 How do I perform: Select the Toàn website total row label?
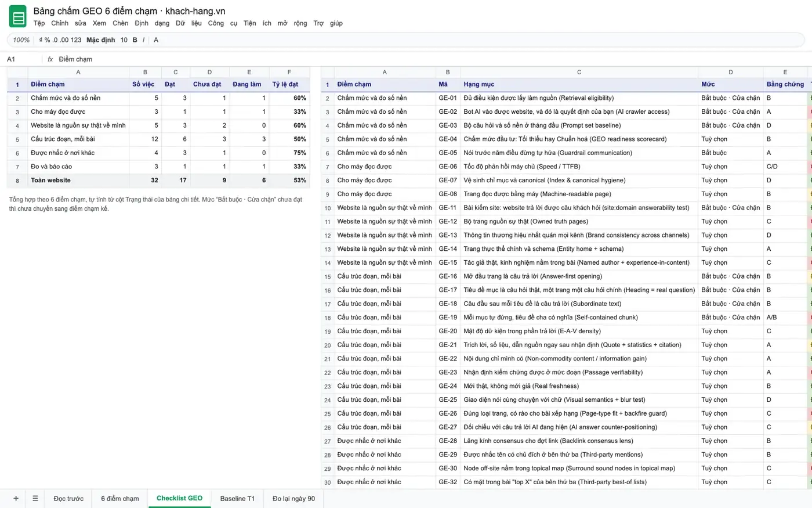(78, 180)
